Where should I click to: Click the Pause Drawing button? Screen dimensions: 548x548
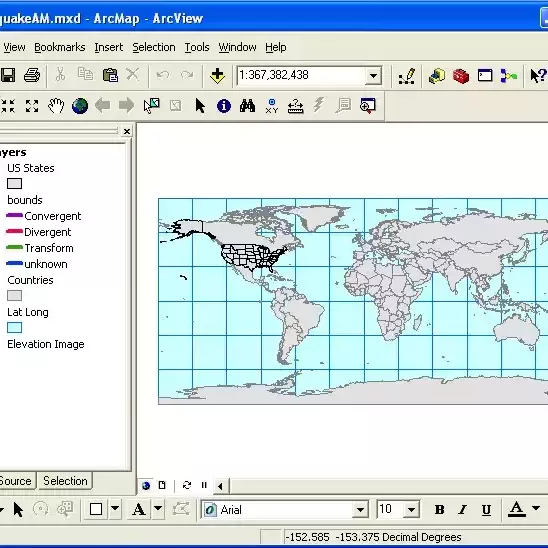[204, 485]
